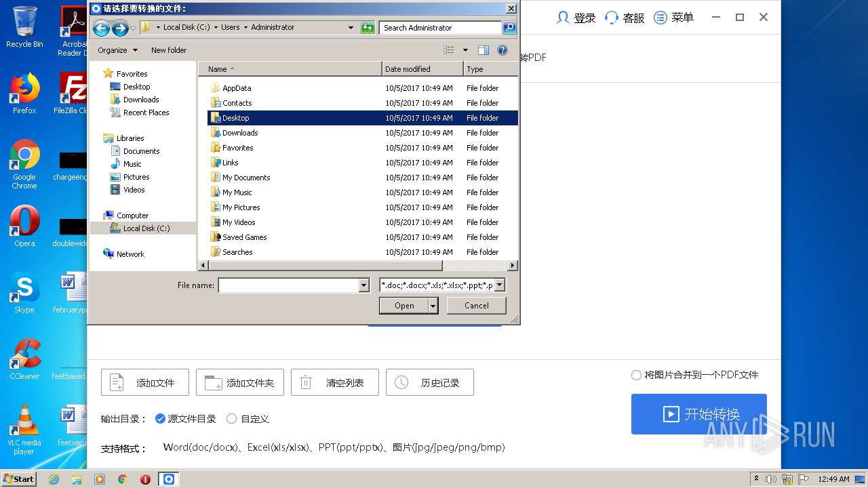Open the address bar path dropdown arrow
868x488 pixels.
click(351, 28)
